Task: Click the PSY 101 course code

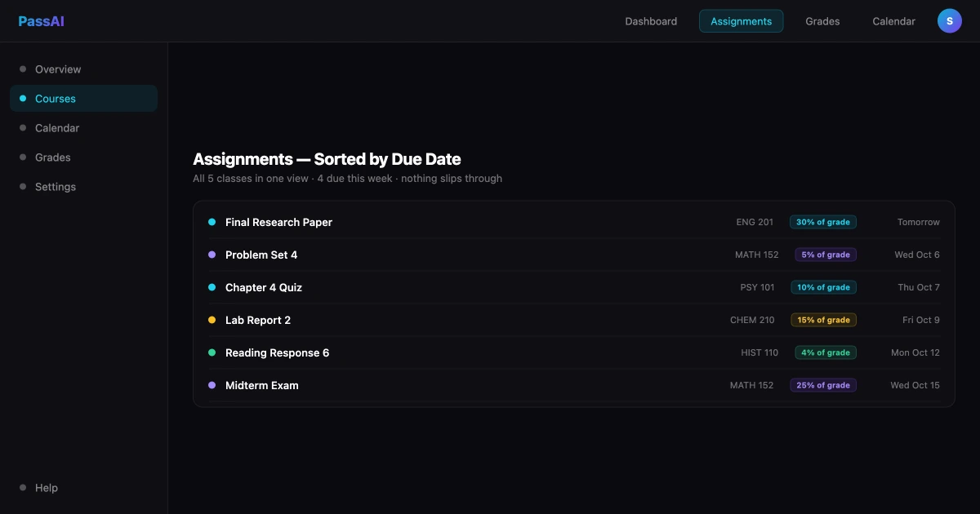Action: click(x=757, y=287)
